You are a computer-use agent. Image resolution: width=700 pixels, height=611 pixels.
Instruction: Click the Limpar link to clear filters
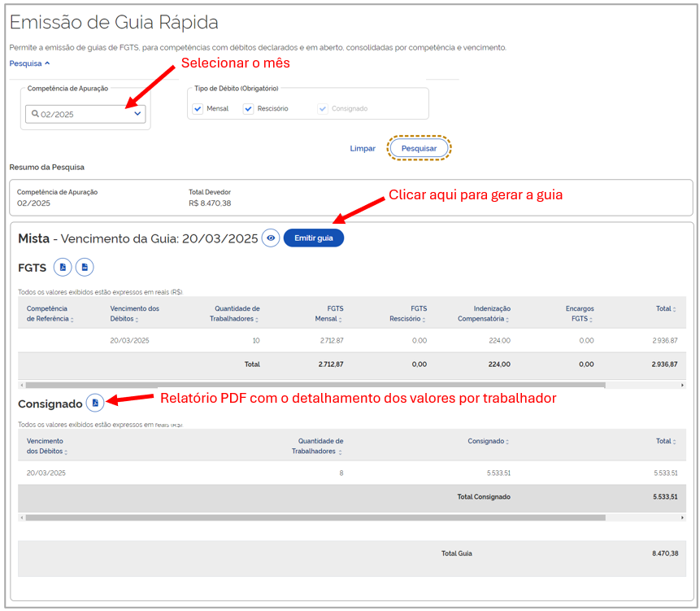(x=363, y=149)
